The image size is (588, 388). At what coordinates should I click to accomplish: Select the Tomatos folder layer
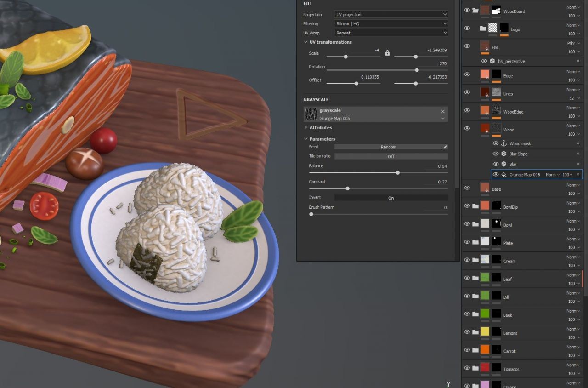point(511,369)
